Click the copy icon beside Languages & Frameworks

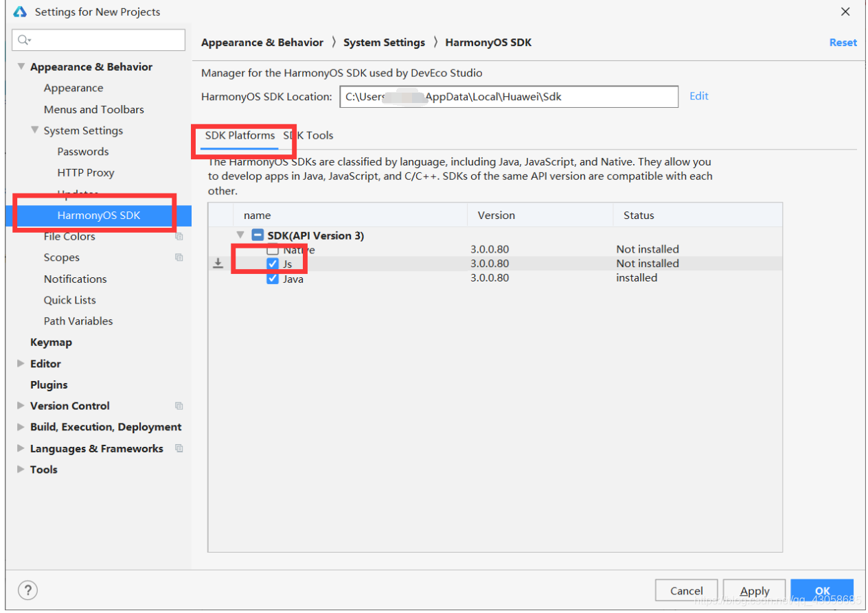pos(179,448)
